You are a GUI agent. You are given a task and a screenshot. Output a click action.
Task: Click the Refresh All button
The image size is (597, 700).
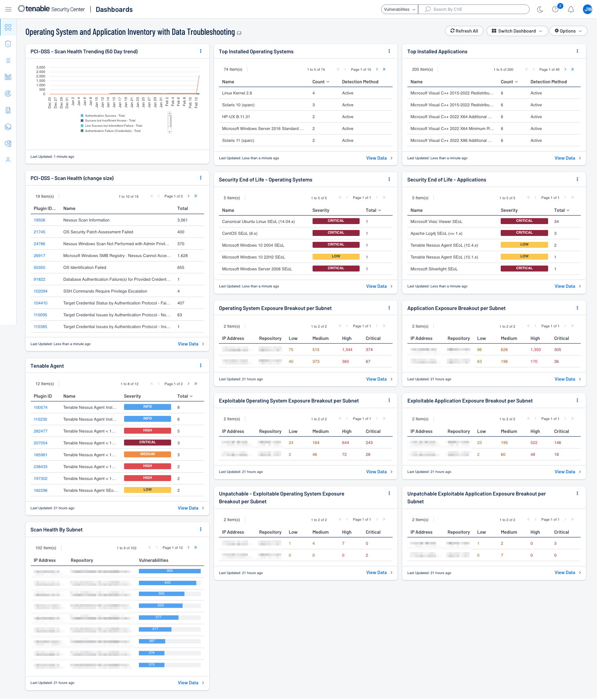pos(464,31)
